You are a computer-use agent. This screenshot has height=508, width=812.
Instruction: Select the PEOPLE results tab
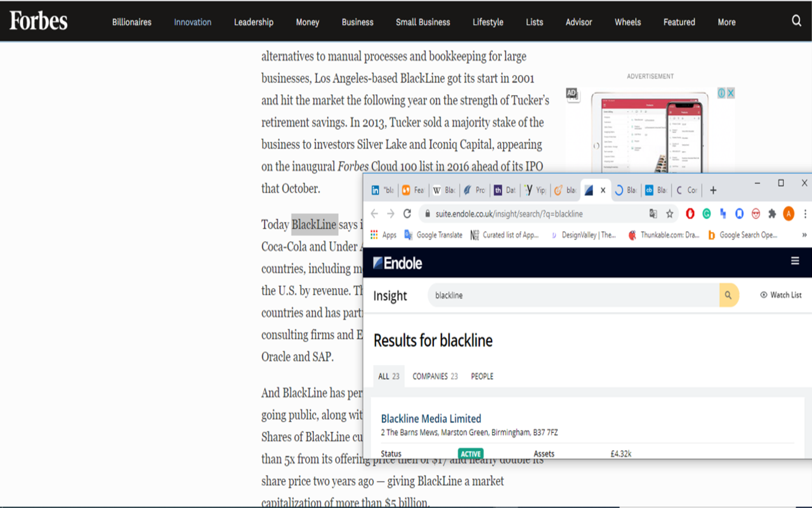pyautogui.click(x=482, y=376)
